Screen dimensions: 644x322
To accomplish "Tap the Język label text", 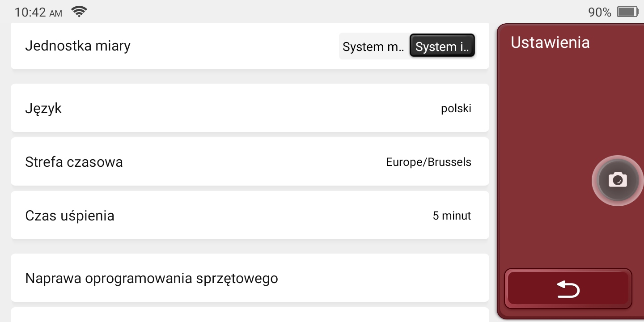I will coord(43,109).
